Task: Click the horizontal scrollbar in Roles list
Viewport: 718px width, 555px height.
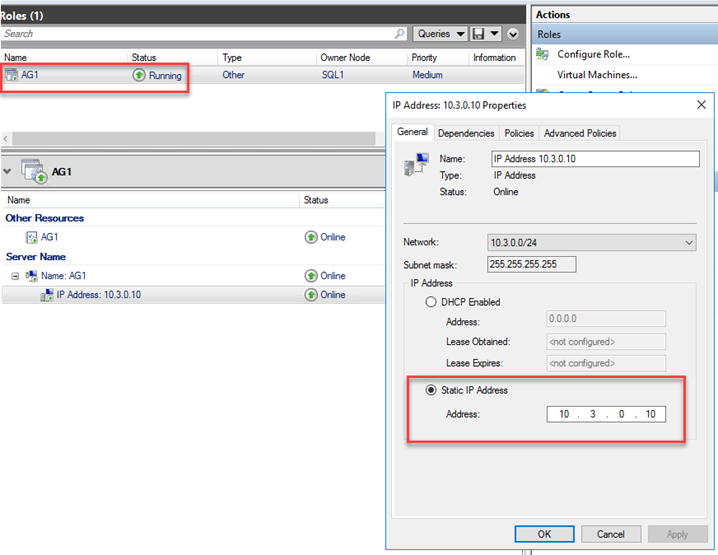Action: click(193, 138)
